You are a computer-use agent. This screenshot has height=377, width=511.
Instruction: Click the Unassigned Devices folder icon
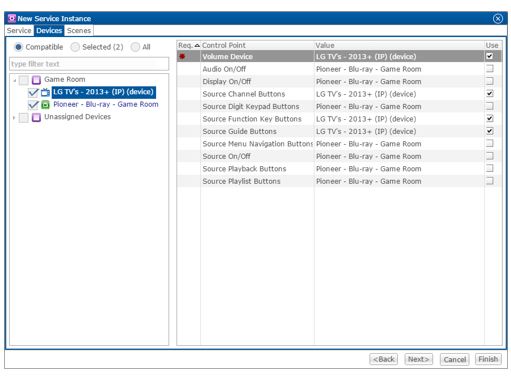click(36, 117)
